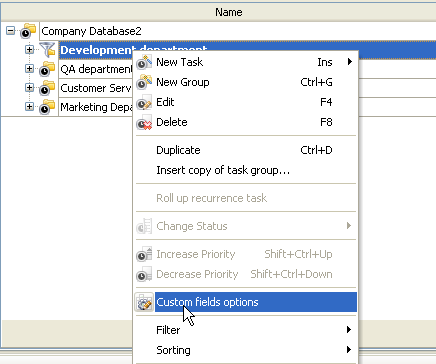
Task: Select the Company Database2 tree item
Action: click(x=91, y=31)
